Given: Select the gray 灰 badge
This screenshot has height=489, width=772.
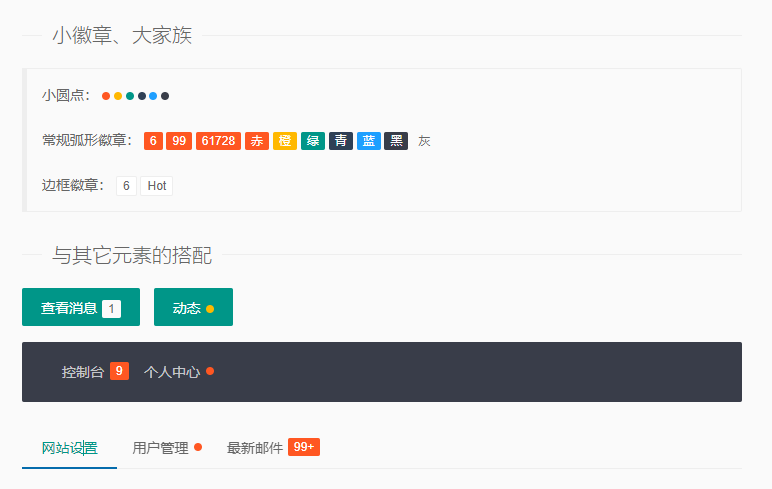Looking at the screenshot, I should coord(424,141).
